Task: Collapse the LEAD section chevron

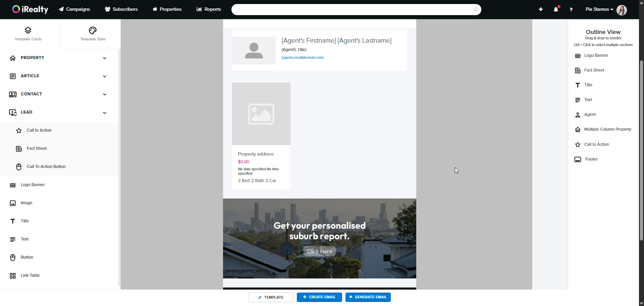Action: point(105,113)
